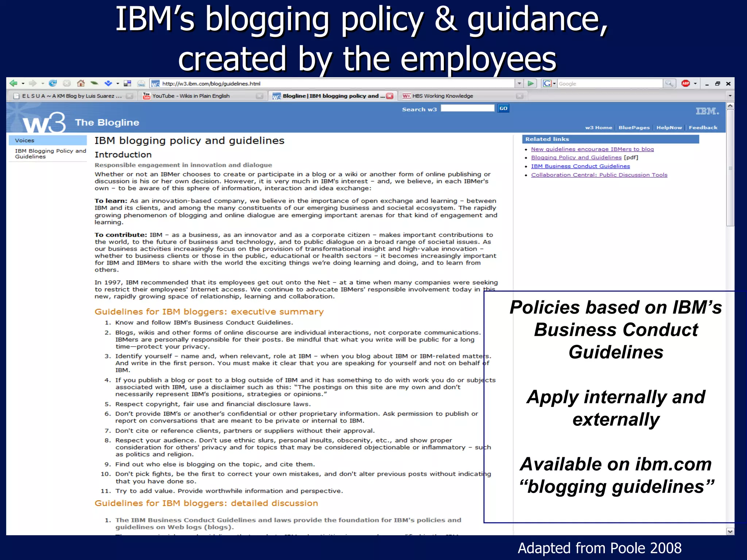Click the page scrollbar down arrow
This screenshot has height=560, width=747.
[x=730, y=532]
